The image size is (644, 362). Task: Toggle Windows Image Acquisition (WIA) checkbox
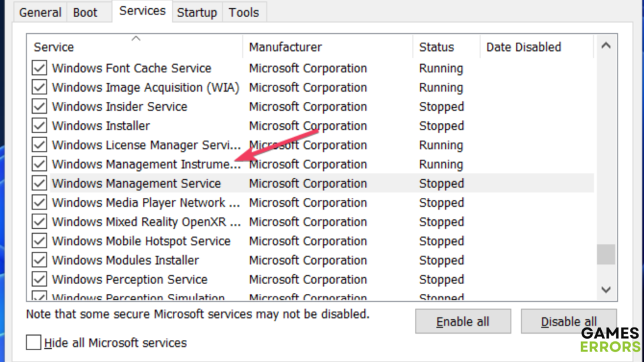(x=40, y=87)
